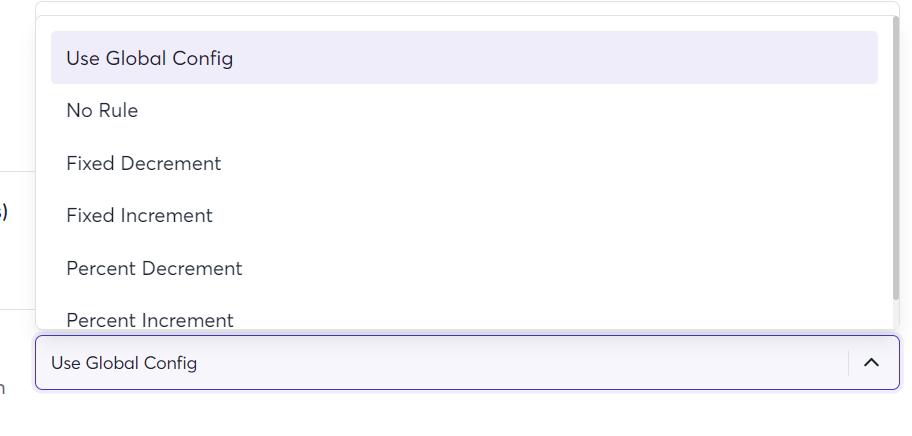
Task: Click the selected value text in the select box
Action: pos(124,363)
